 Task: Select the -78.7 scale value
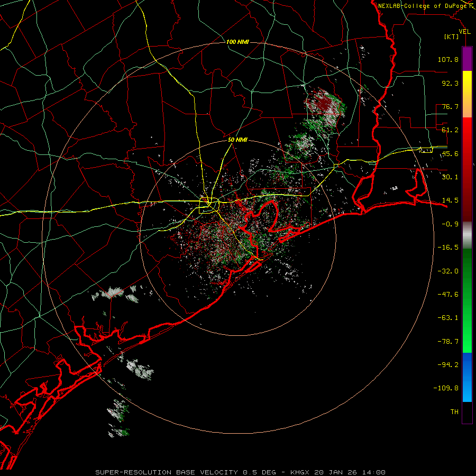click(448, 342)
